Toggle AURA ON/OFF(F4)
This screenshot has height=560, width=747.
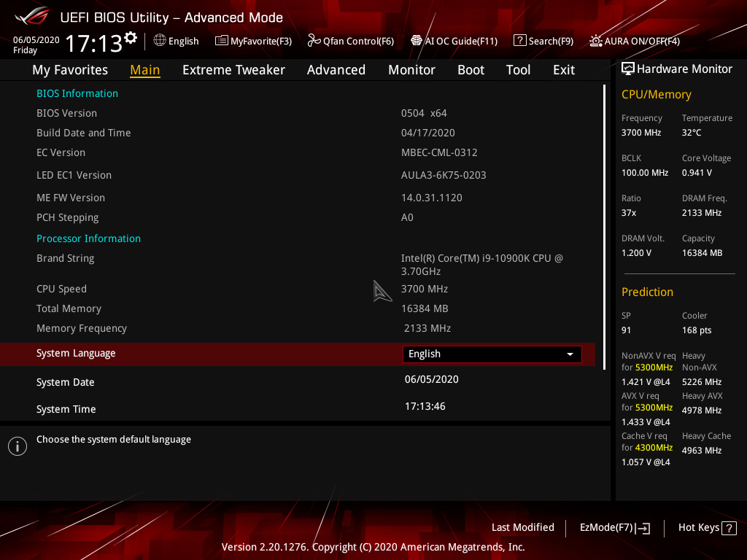pos(635,41)
